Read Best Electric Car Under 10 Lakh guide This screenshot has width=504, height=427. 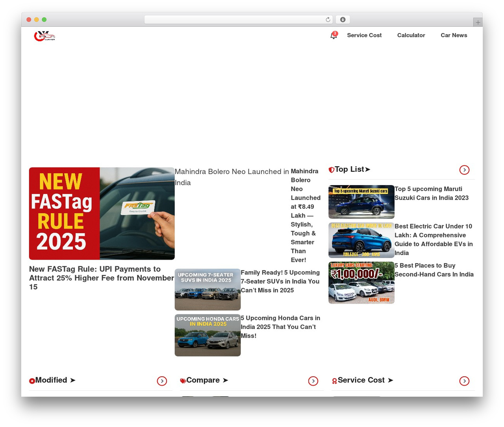point(434,239)
